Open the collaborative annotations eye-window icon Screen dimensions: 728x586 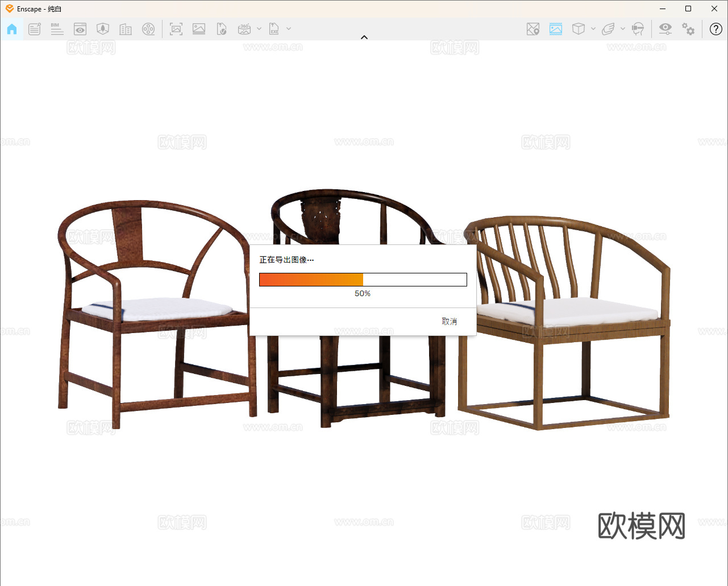(80, 29)
